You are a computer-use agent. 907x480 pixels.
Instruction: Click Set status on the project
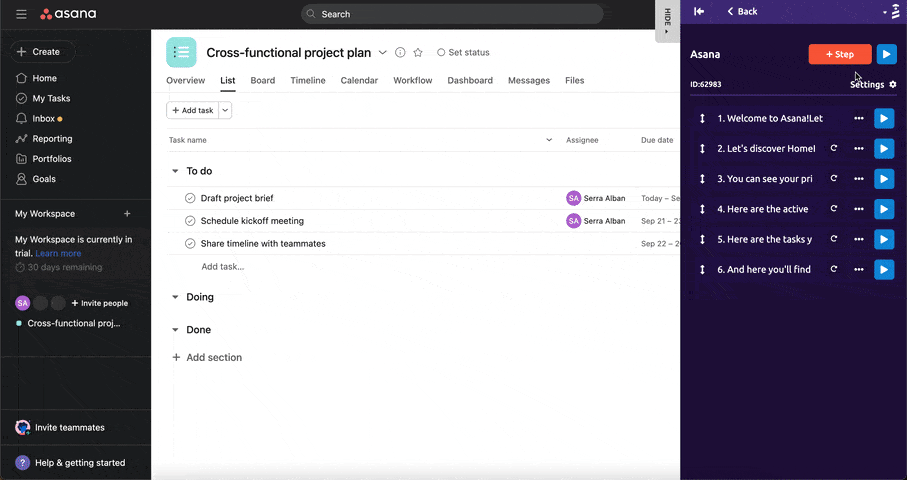coord(463,53)
